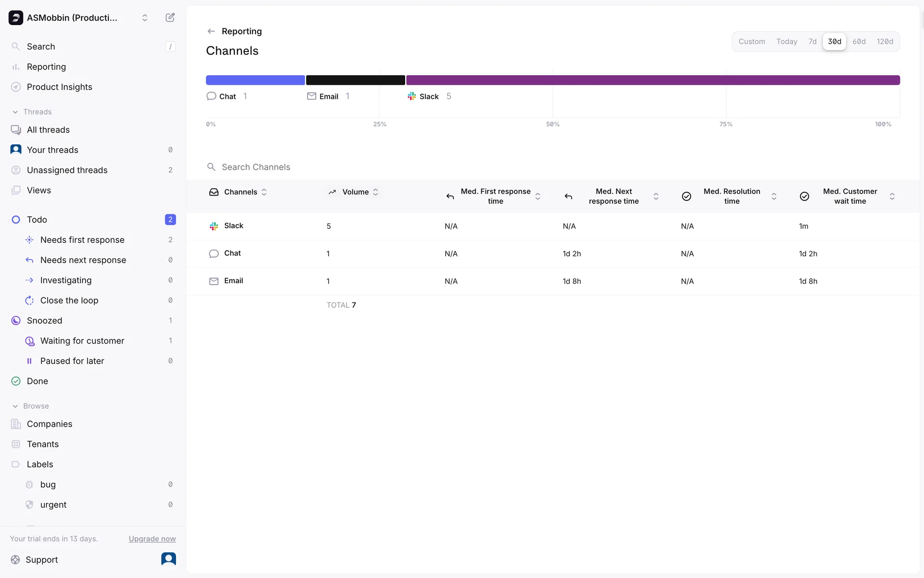Click the back arrow beside Reporting
This screenshot has width=924, height=578.
[x=211, y=31]
